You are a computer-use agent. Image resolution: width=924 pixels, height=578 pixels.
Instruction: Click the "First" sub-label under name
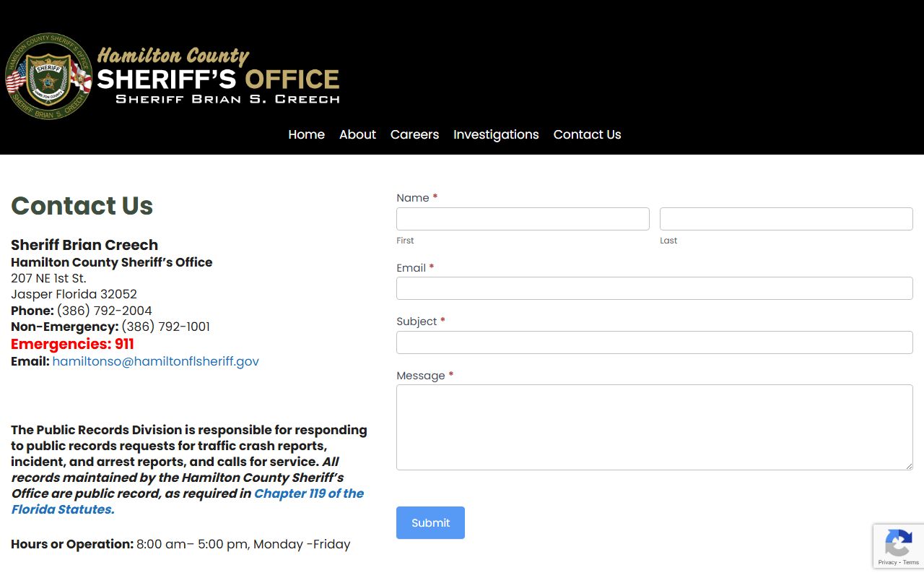[x=405, y=241]
